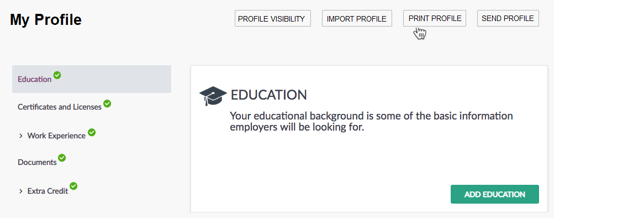Click the green Add Education button

click(x=494, y=194)
